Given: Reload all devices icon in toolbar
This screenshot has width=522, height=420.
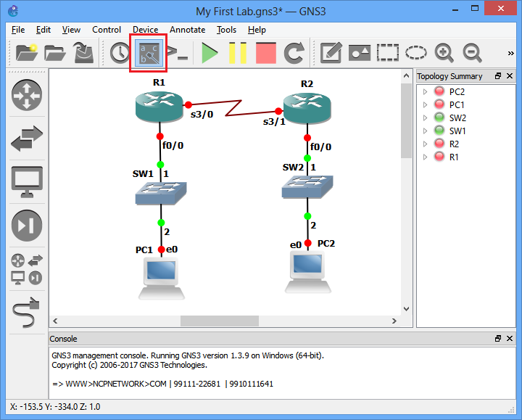Looking at the screenshot, I should [x=294, y=53].
